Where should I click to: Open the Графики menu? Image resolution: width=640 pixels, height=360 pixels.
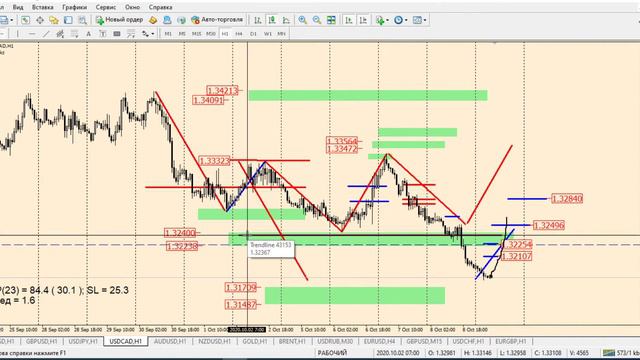click(x=74, y=7)
